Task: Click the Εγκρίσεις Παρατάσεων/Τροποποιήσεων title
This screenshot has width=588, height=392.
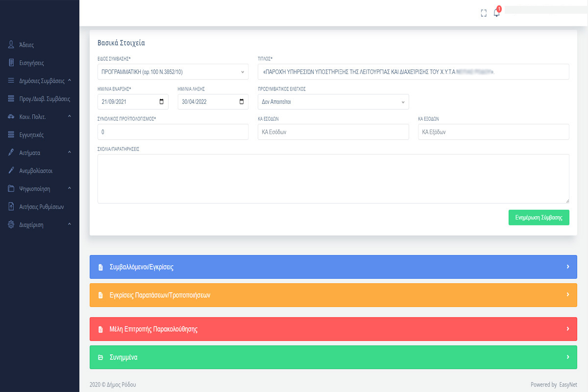Action: point(160,295)
